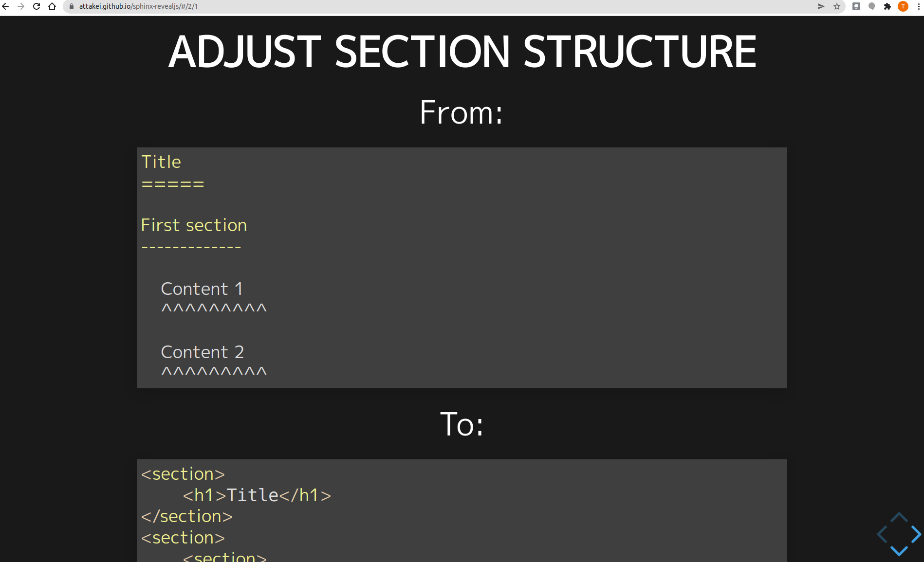Open the orange T profile avatar
The image size is (924, 562).
(x=904, y=6)
